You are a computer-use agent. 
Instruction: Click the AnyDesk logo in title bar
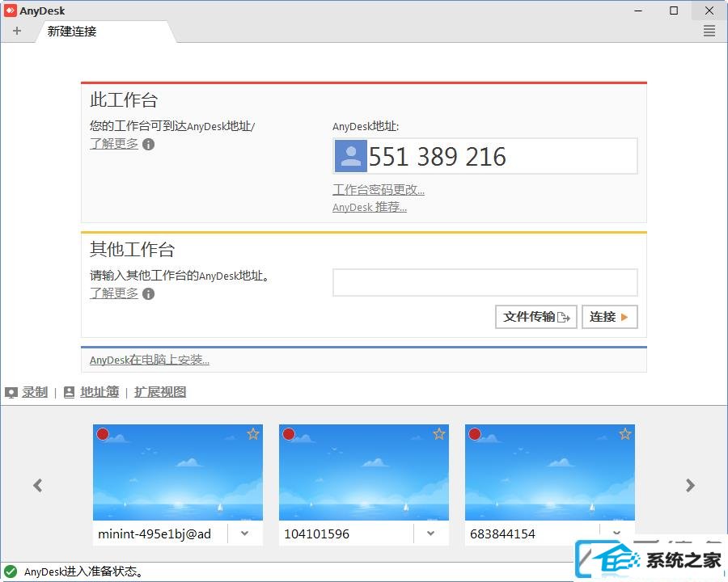[x=11, y=11]
